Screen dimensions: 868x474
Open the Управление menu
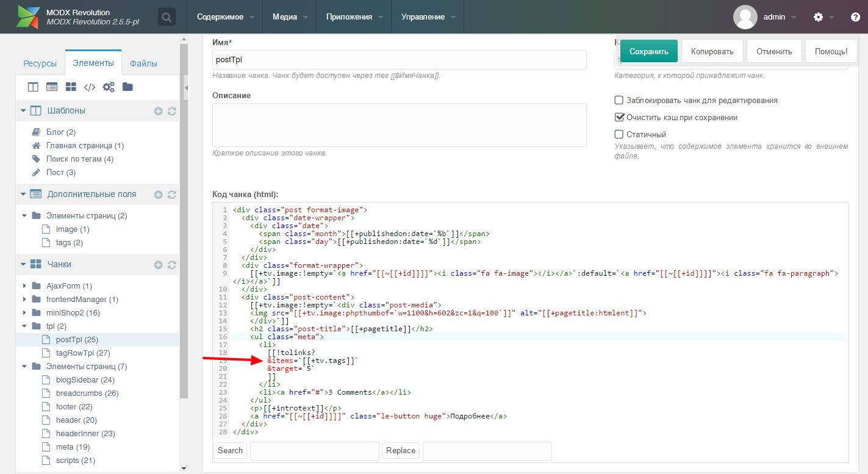tap(428, 17)
